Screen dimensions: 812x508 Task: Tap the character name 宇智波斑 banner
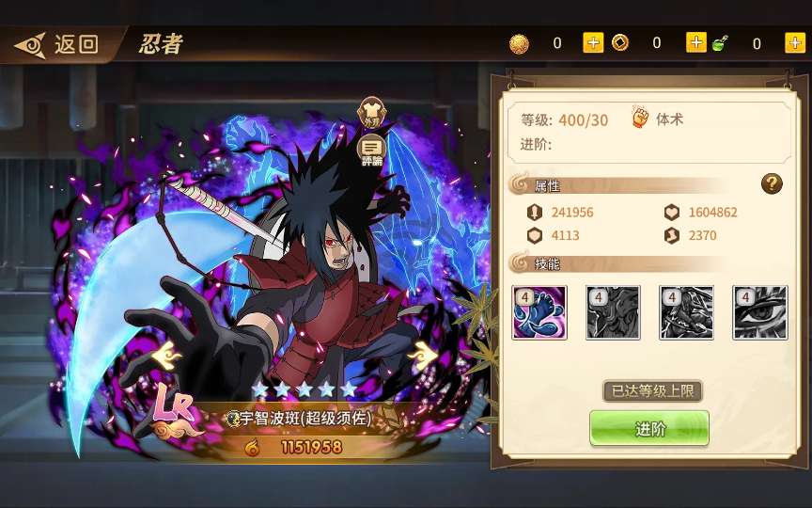(x=300, y=419)
